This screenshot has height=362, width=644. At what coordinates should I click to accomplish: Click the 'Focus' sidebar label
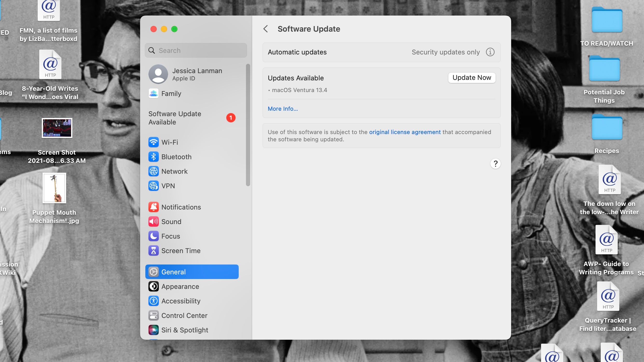click(x=171, y=236)
